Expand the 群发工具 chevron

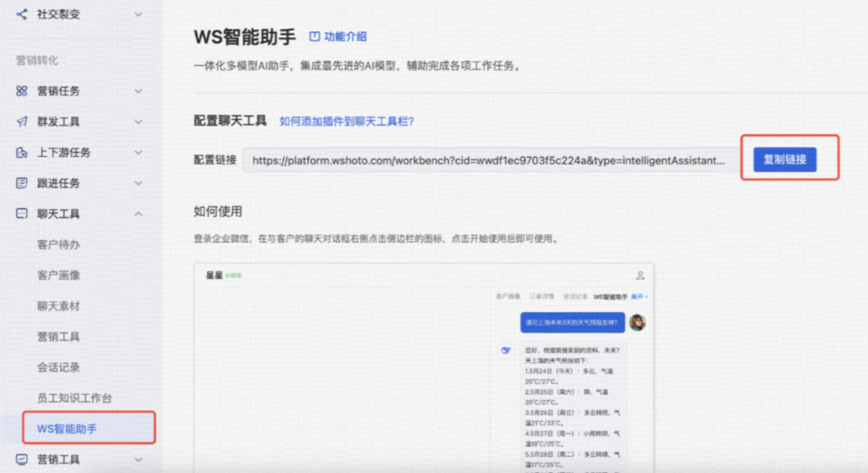point(138,121)
